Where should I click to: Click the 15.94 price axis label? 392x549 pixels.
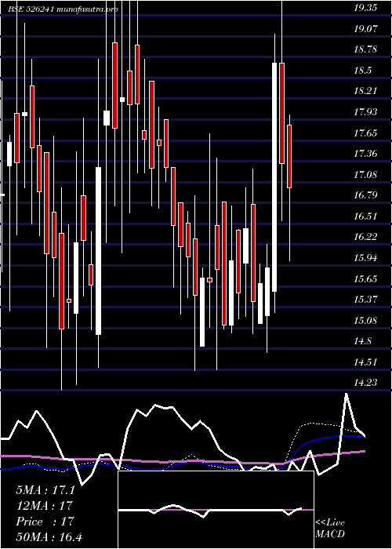[365, 258]
